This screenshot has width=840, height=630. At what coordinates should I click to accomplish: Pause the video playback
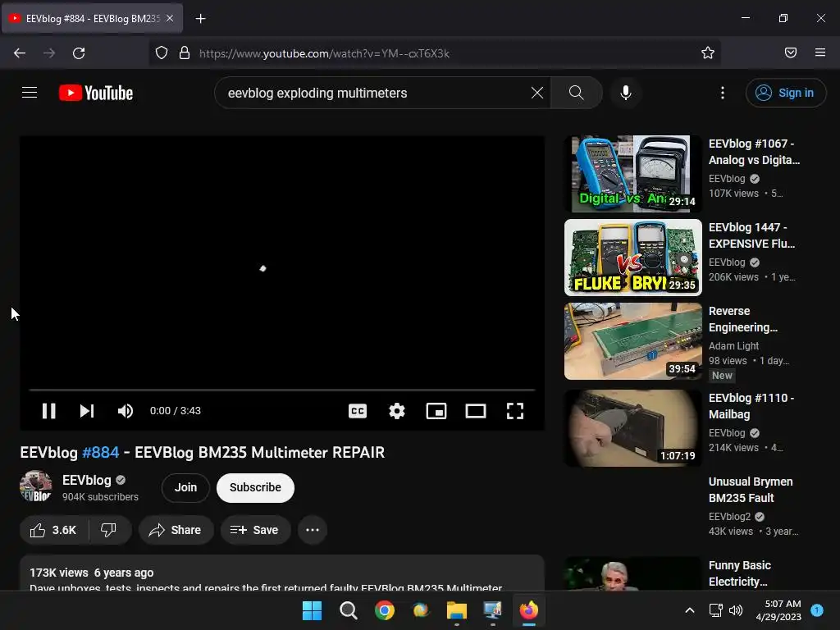48,411
